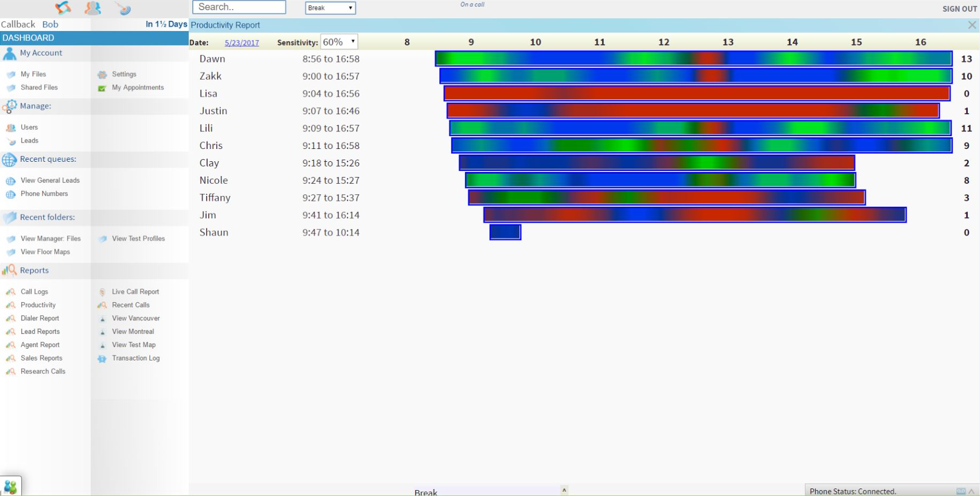The width and height of the screenshot is (980, 496).
Task: Click the Phone Numbers globe icon
Action: coord(11,194)
